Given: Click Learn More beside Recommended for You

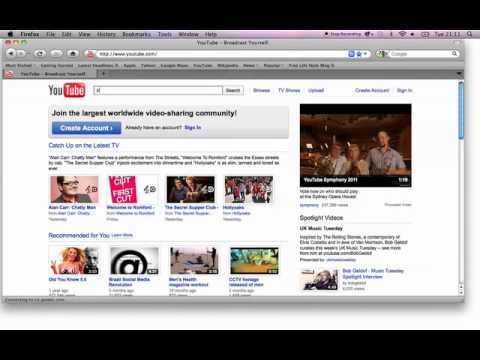Looking at the screenshot, I should (122, 235).
